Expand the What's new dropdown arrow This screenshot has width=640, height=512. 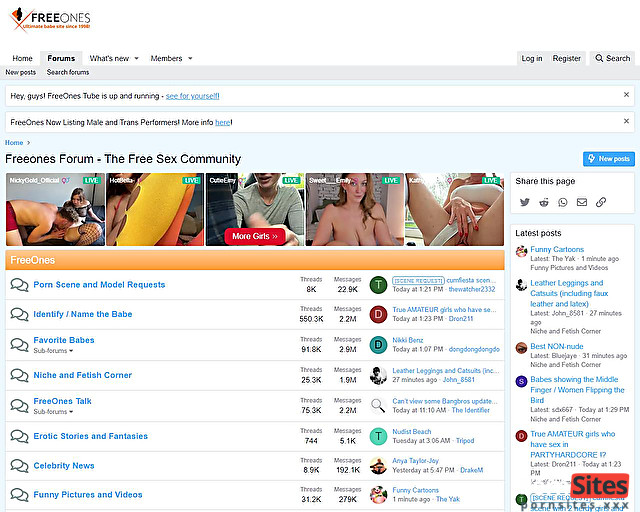(x=136, y=58)
